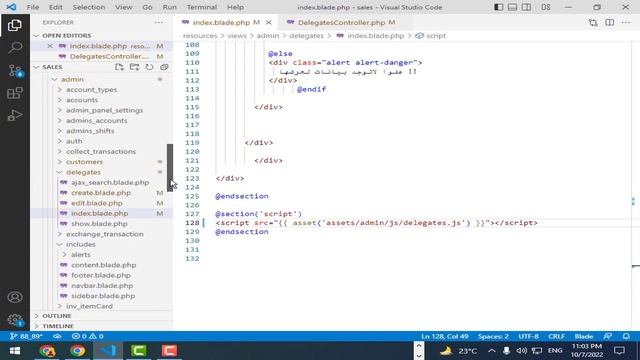The width and height of the screenshot is (640, 360).
Task: Select language mode Blade in status bar
Action: pyautogui.click(x=584, y=336)
